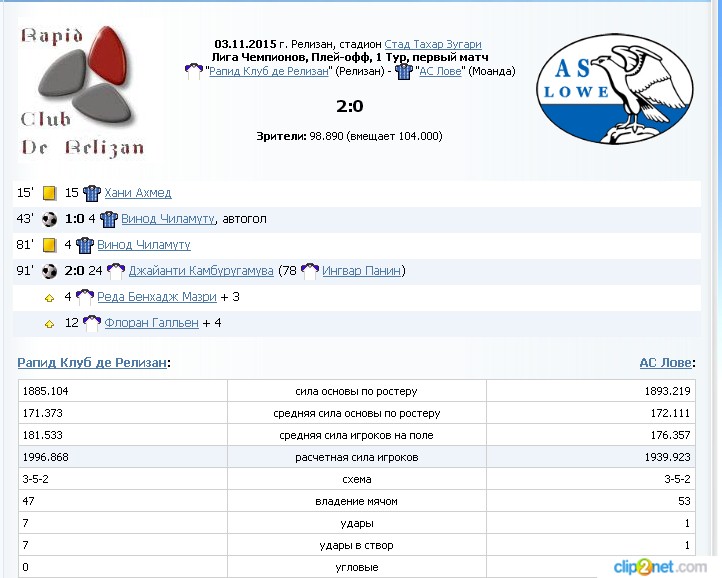Click the yellow card icon at 15 minutes
Image resolution: width=722 pixels, height=578 pixels.
(49, 193)
